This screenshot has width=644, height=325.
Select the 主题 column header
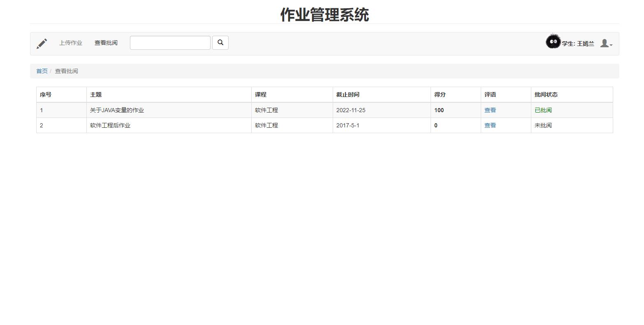[96, 94]
